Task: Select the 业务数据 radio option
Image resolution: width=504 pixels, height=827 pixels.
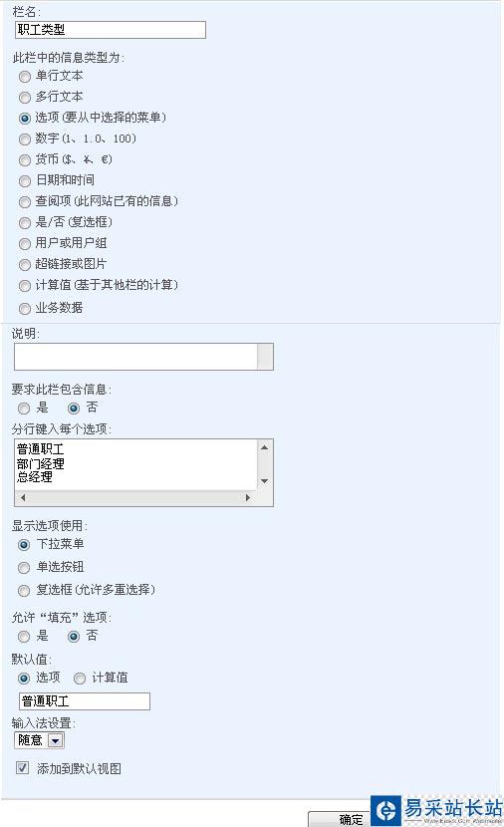Action: pyautogui.click(x=24, y=309)
